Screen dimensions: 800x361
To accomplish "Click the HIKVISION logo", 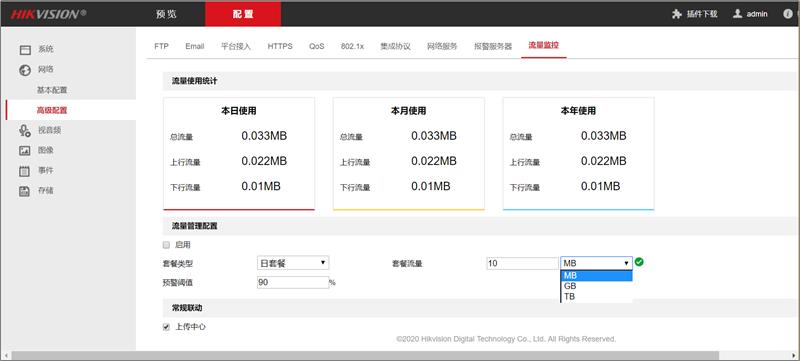I will [48, 14].
